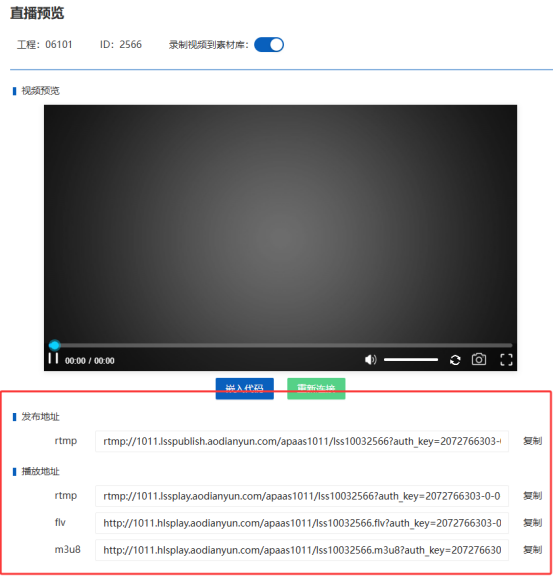Take a snapshot with camera icon
This screenshot has width=553, height=583.
click(x=479, y=360)
